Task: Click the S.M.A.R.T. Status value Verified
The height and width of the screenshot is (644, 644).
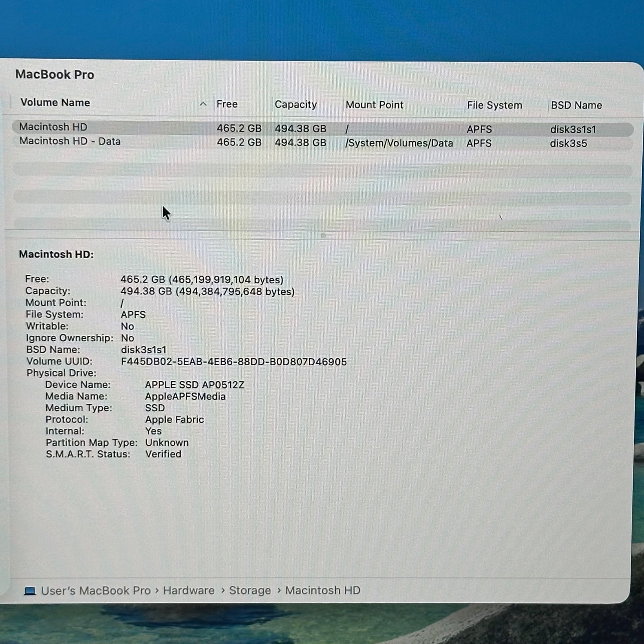Action: [x=163, y=454]
